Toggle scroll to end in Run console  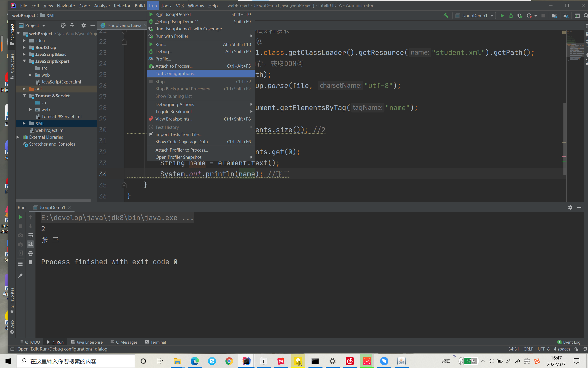(x=31, y=244)
